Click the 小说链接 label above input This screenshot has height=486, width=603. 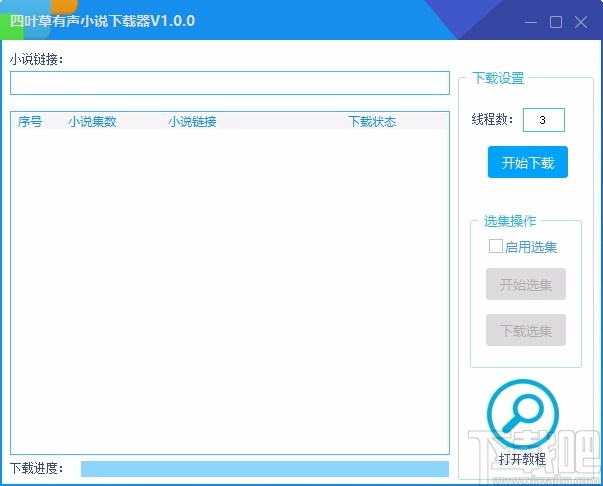(x=37, y=60)
